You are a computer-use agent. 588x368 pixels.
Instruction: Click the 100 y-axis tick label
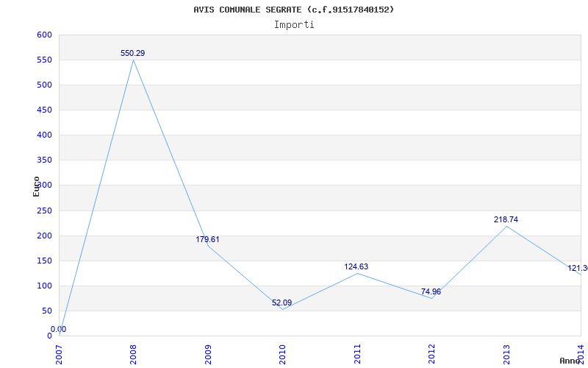click(x=44, y=286)
